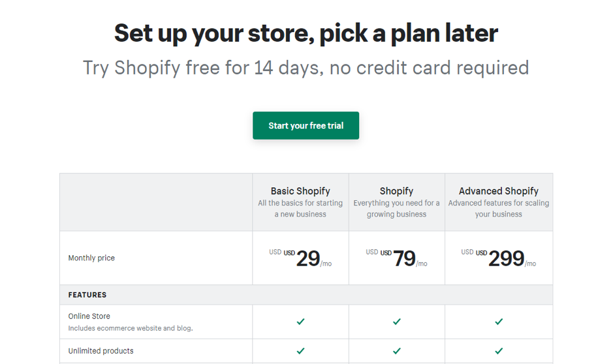
Task: Click Unlimited products checkmark under Basic Shopify
Action: pos(300,351)
